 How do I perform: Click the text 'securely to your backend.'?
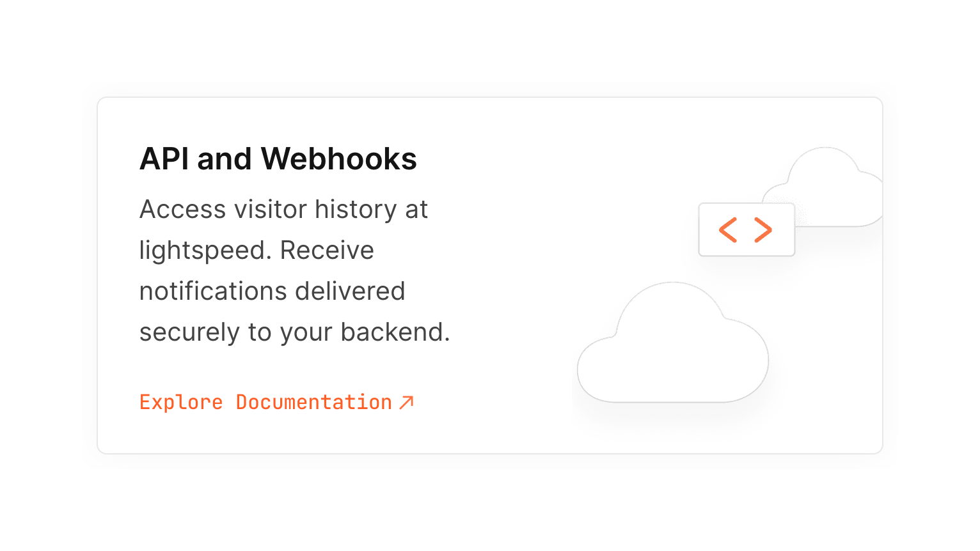294,332
